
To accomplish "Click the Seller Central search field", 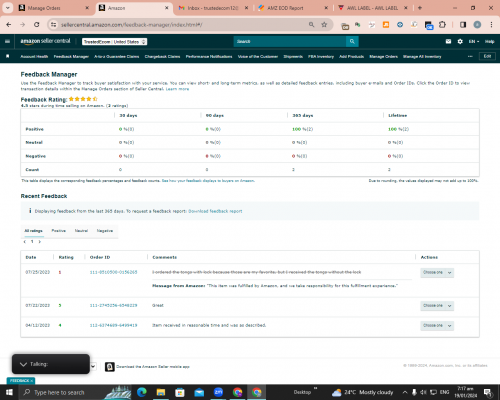I will coord(290,41).
